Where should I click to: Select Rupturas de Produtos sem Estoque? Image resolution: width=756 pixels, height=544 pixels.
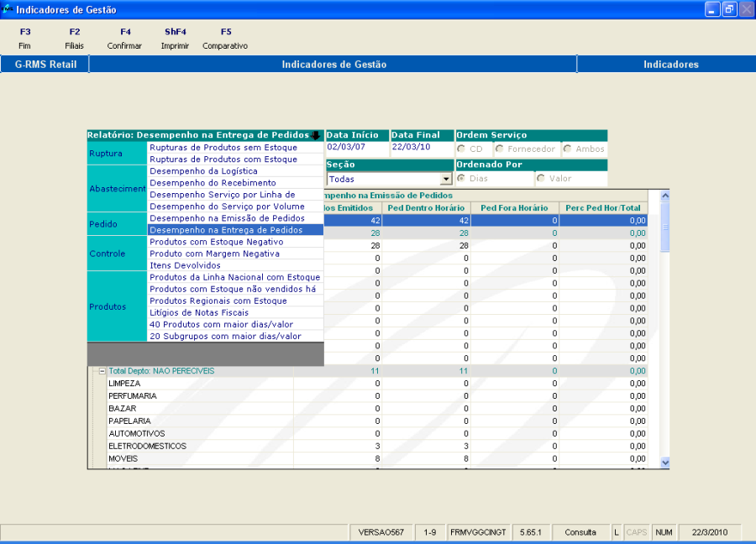[x=223, y=148]
